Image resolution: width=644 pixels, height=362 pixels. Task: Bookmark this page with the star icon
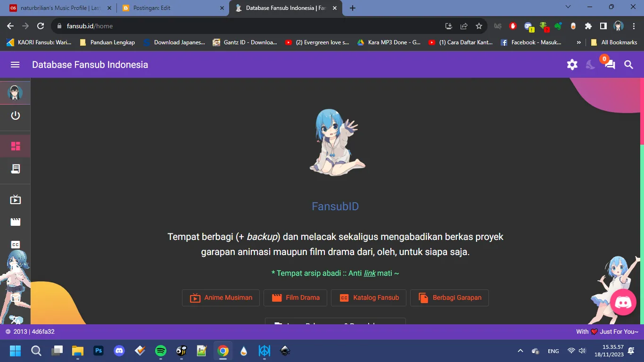point(479,26)
